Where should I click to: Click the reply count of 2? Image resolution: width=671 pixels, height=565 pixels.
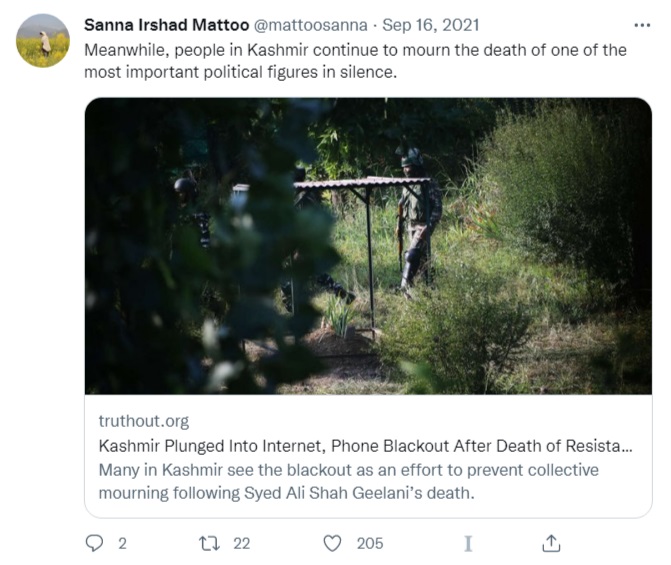[x=122, y=543]
